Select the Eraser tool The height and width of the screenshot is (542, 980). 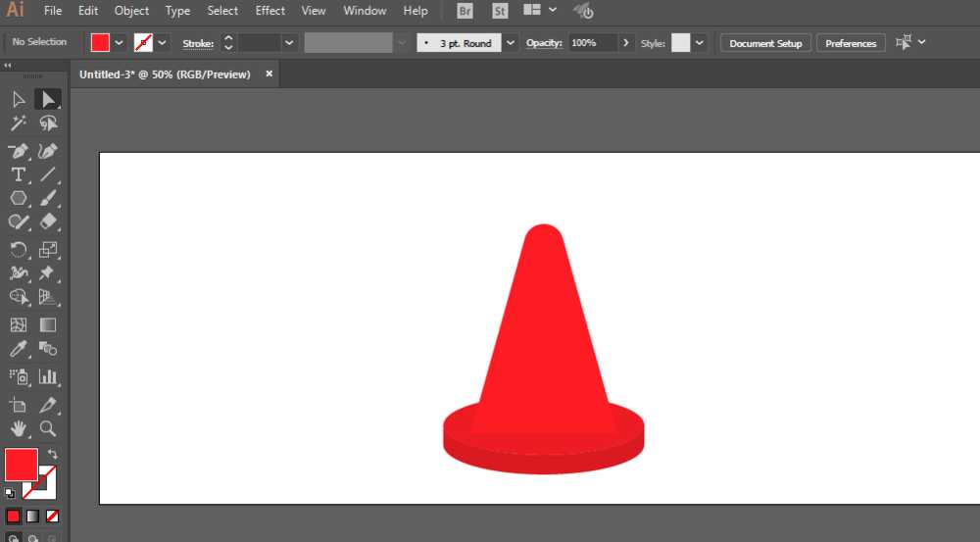pos(48,222)
